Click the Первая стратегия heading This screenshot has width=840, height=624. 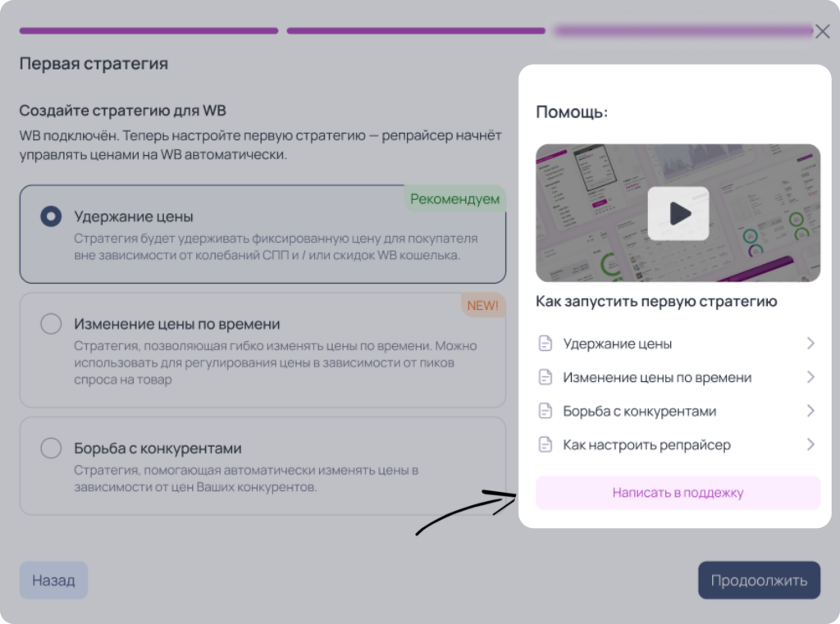[94, 64]
